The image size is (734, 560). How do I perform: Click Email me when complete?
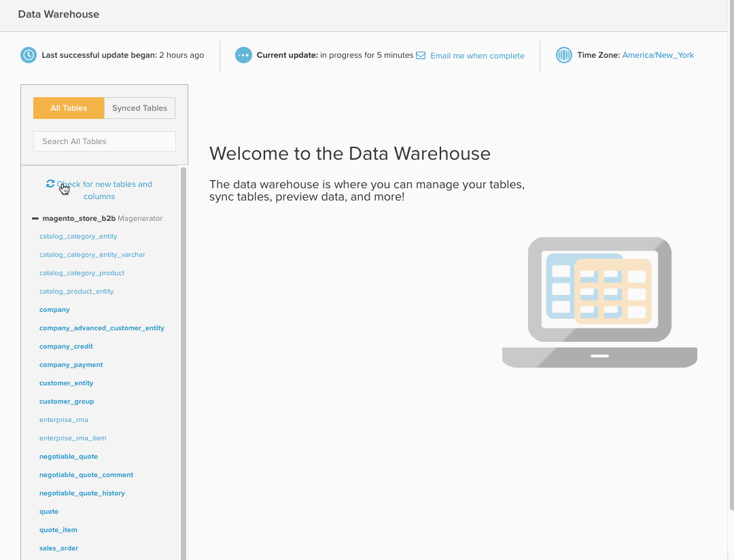point(477,55)
